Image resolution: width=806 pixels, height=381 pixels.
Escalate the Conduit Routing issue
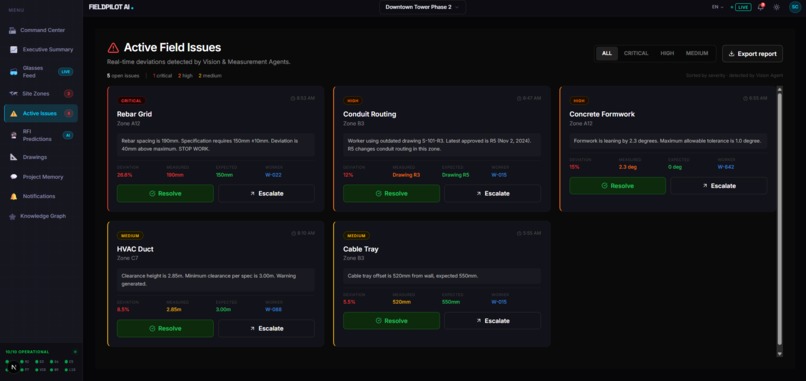point(492,194)
